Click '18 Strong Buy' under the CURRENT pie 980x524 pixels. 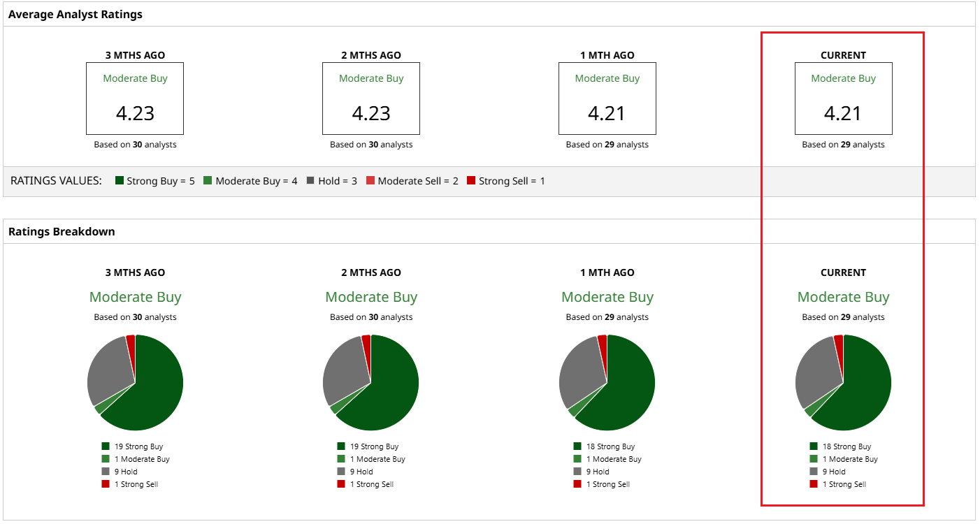(x=847, y=446)
